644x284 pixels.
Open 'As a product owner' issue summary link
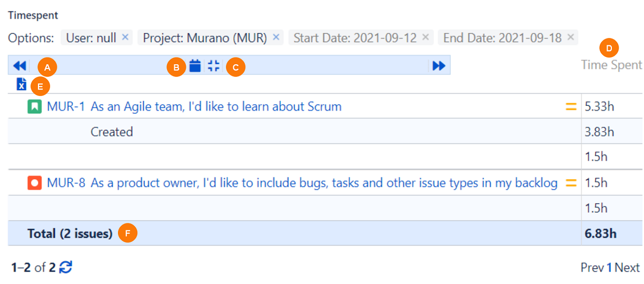coord(324,183)
